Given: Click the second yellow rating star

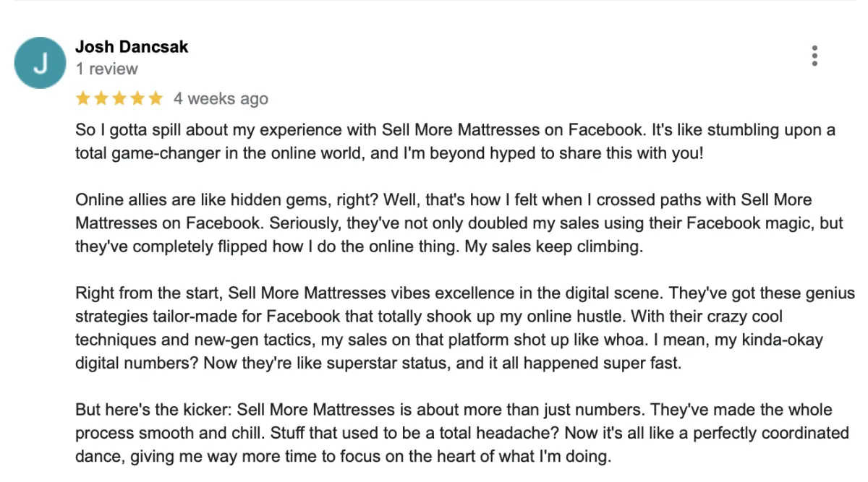Looking at the screenshot, I should (x=101, y=98).
